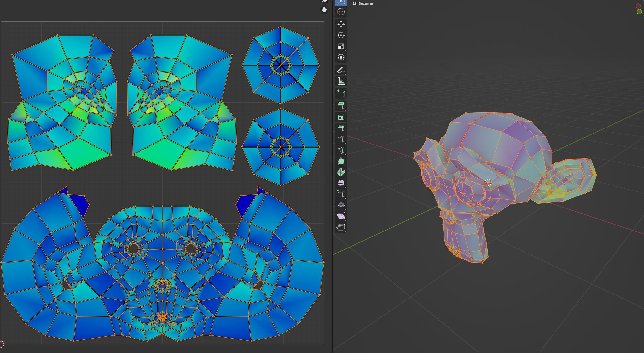Select the Scale tool

coord(341,46)
